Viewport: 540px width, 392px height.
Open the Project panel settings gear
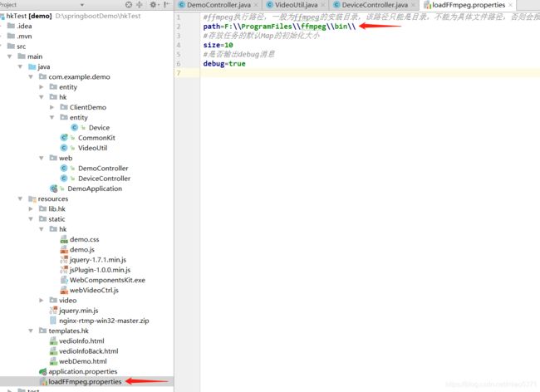click(x=154, y=5)
